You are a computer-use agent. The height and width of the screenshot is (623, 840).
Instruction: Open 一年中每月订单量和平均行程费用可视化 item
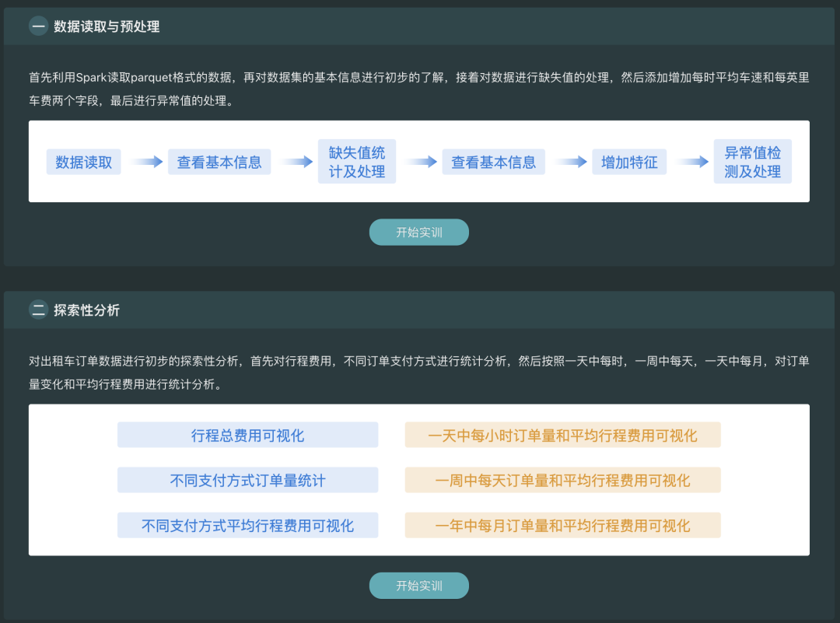(x=562, y=525)
